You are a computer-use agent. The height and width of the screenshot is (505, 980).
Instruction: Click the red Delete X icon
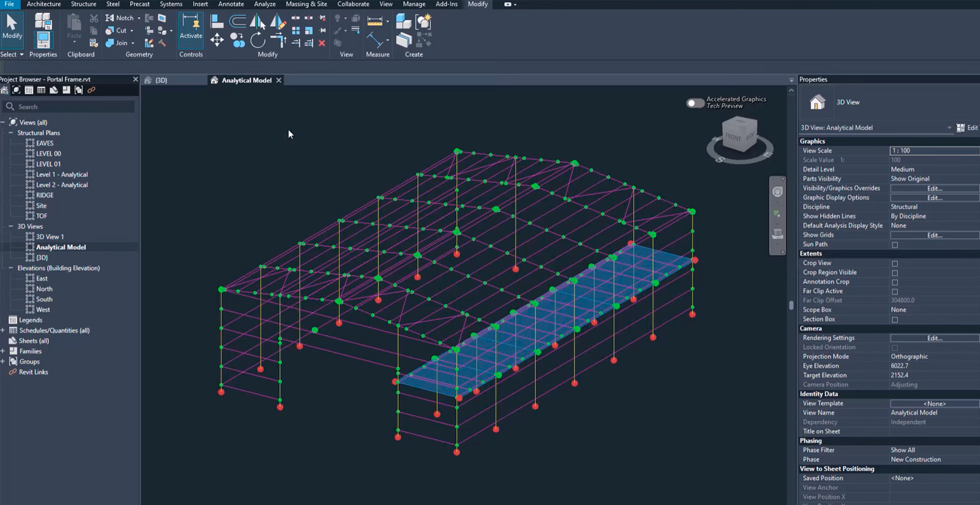point(322,43)
